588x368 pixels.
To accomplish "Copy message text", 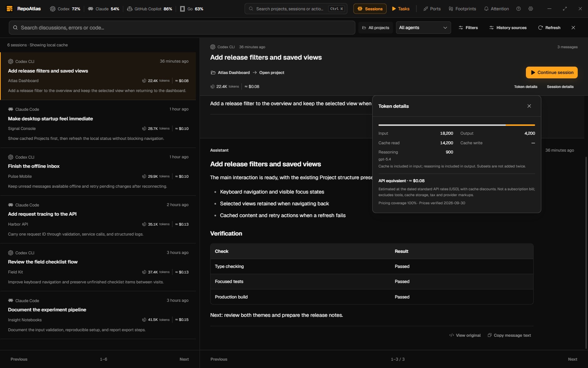I will click(509, 335).
